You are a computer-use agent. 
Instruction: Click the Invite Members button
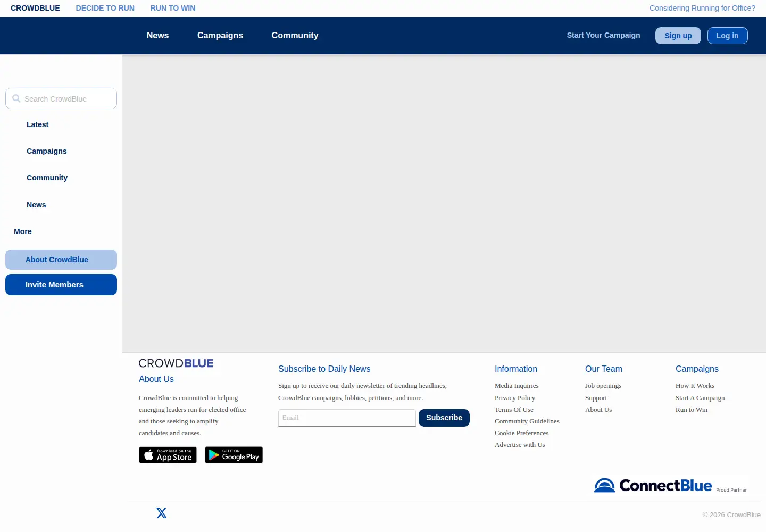point(61,285)
